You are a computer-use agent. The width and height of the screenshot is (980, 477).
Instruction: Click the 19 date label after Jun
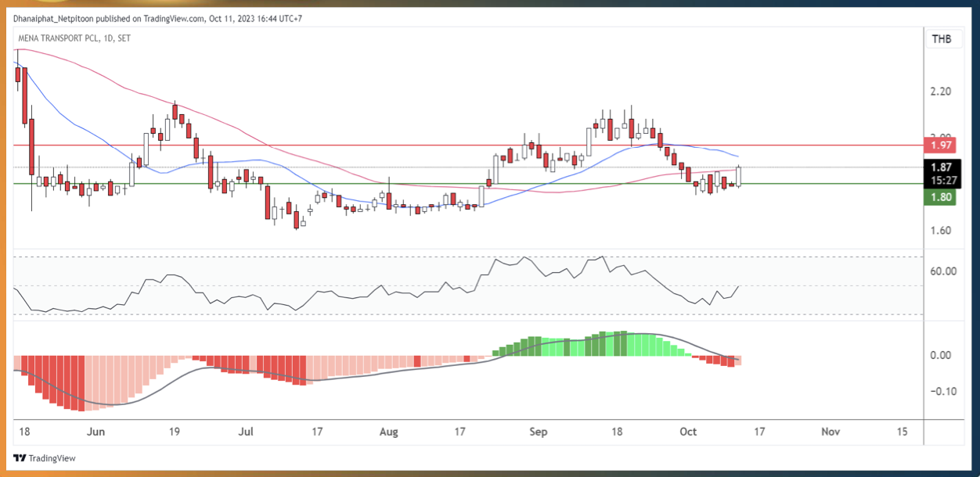coord(174,432)
